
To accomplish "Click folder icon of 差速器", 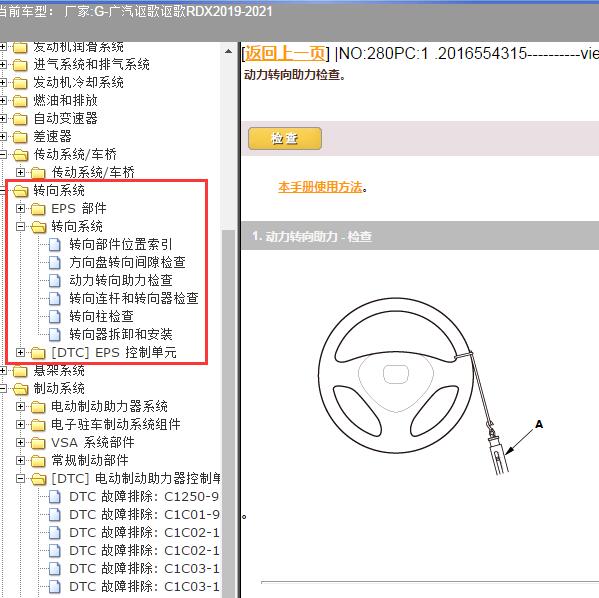I will [20, 137].
